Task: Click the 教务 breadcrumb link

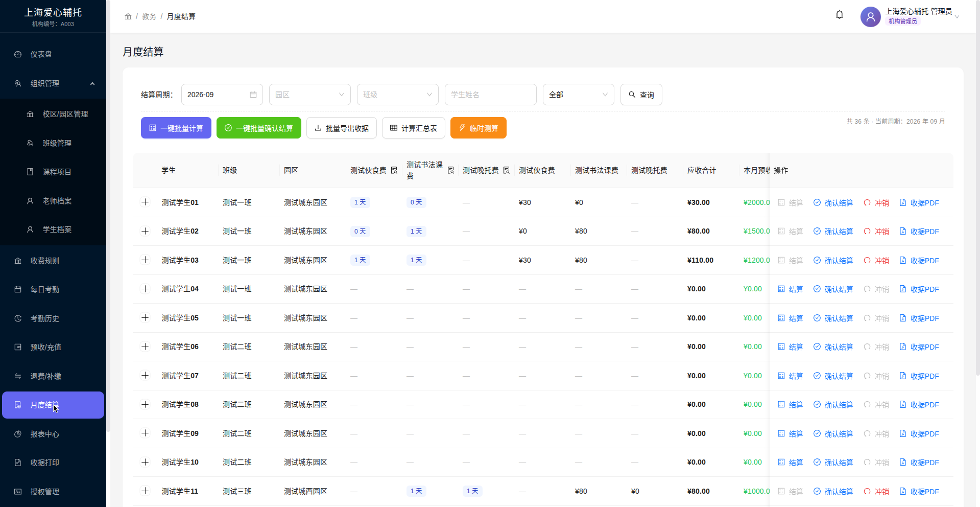Action: 149,16
